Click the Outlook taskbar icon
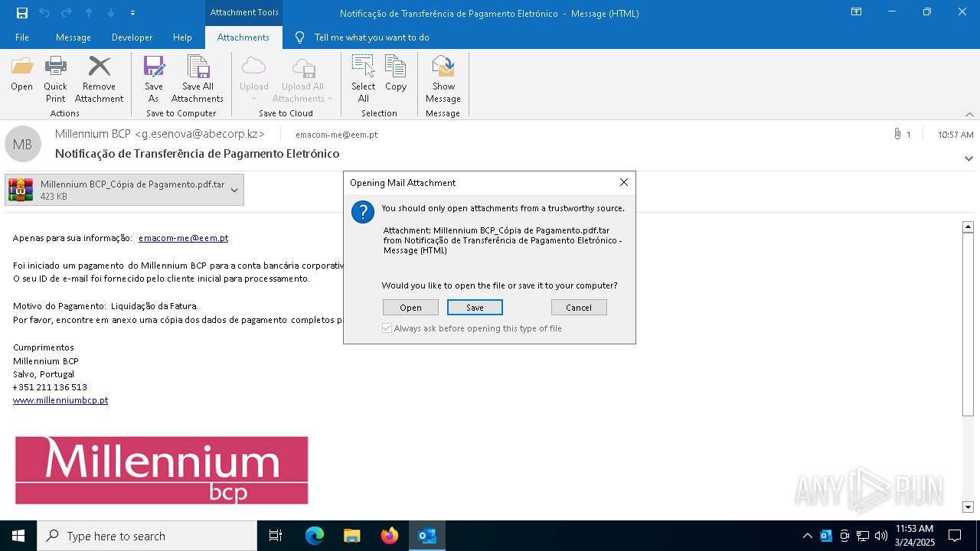The width and height of the screenshot is (980, 551). coord(427,536)
